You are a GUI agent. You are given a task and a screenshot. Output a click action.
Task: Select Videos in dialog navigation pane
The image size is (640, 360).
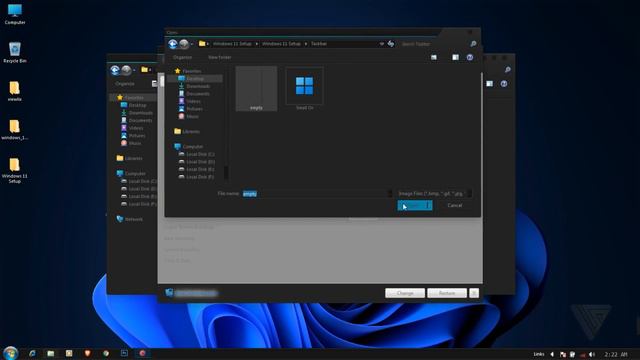190,101
